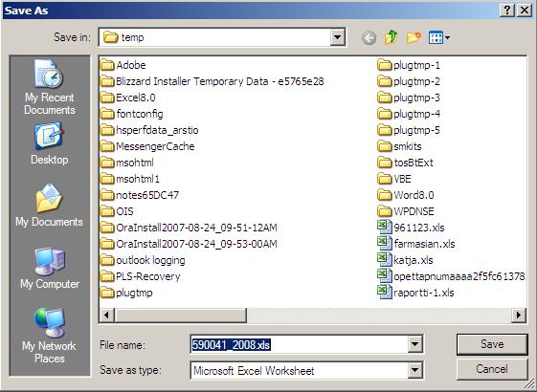Viewport: 537px width, 392px height.
Task: Jump to Desktop in places bar
Action: (x=50, y=144)
